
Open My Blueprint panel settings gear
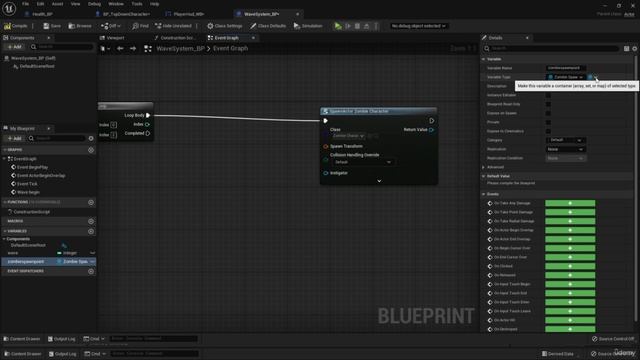[91, 138]
